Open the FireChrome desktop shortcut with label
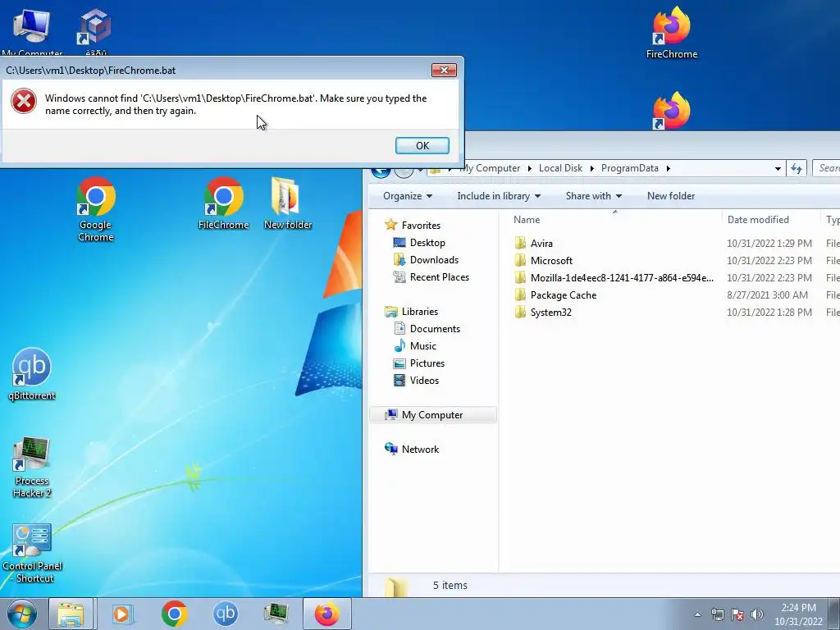840x630 pixels. click(x=671, y=32)
